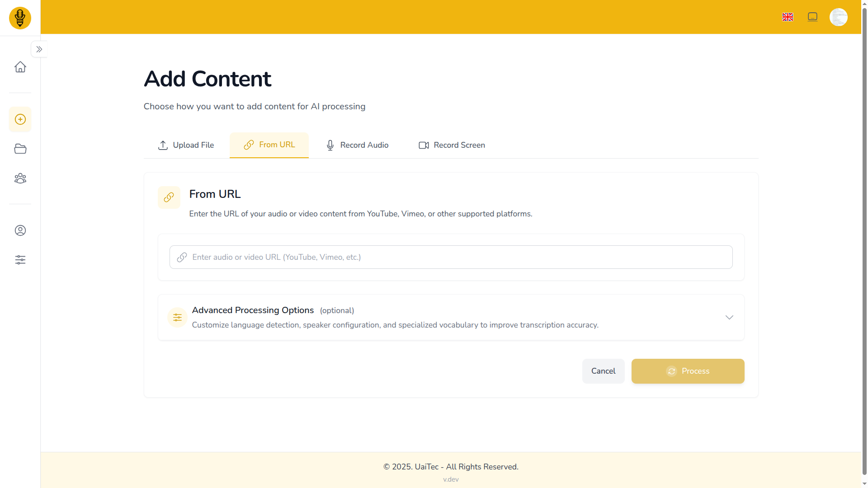Expand the Advanced Processing Options chevron

(x=729, y=317)
